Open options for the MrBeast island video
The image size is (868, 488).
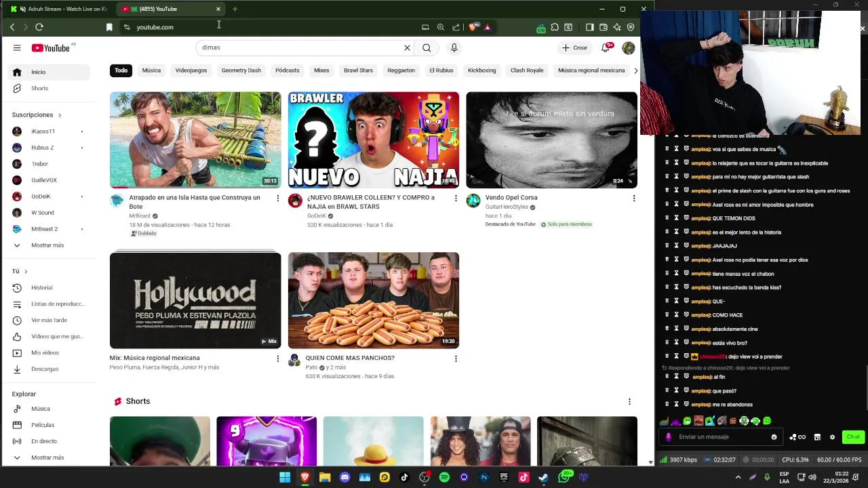(277, 198)
